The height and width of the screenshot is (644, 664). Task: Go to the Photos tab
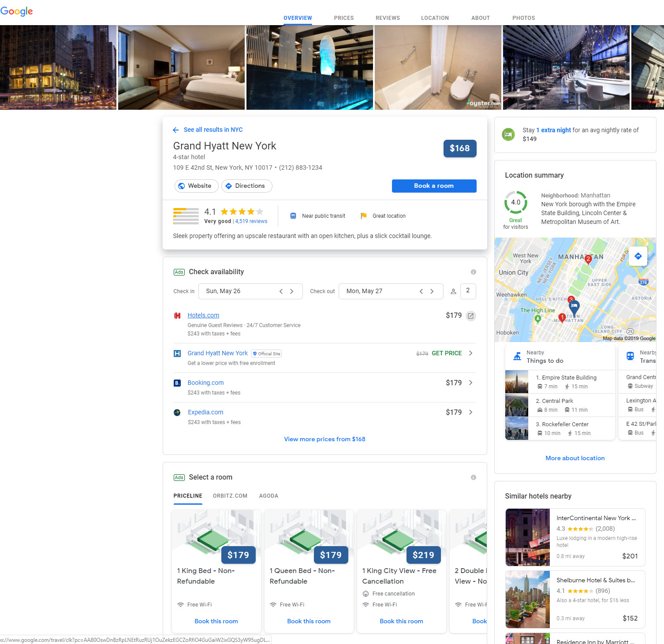pyautogui.click(x=524, y=18)
